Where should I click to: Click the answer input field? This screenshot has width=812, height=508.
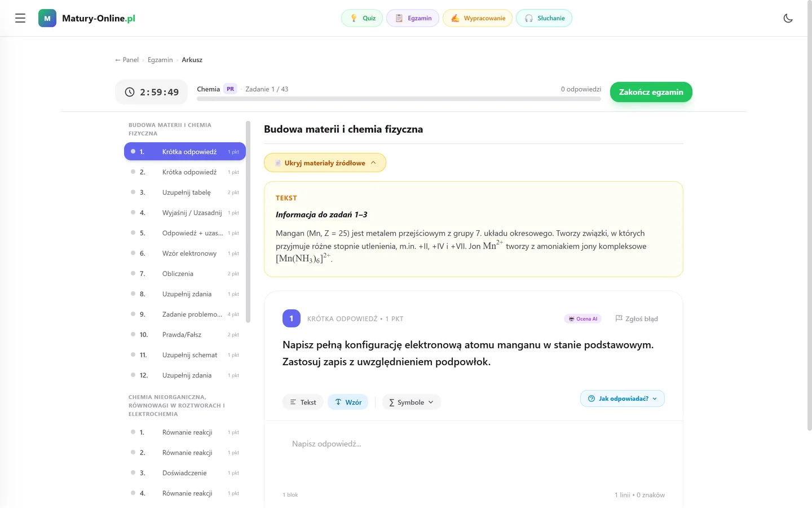coord(474,454)
